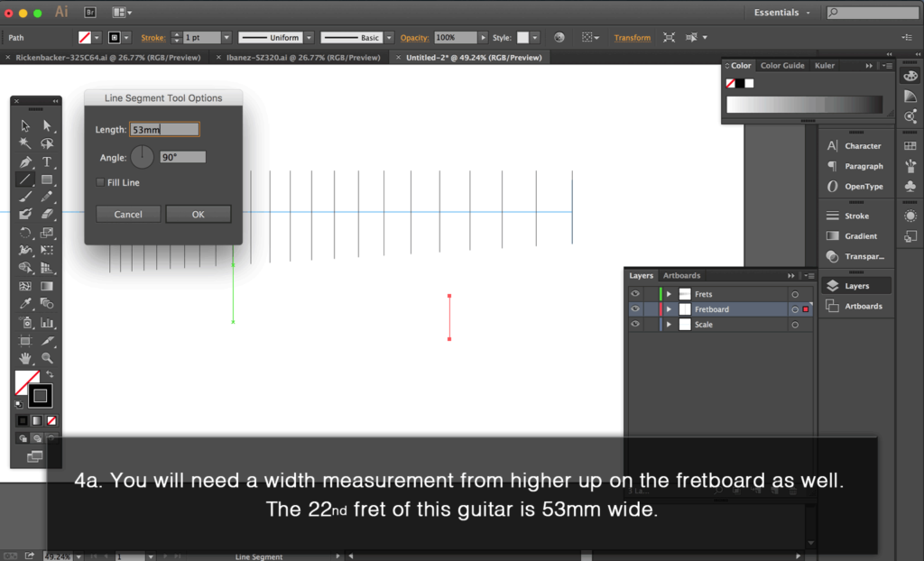Select the Pen tool

25,161
